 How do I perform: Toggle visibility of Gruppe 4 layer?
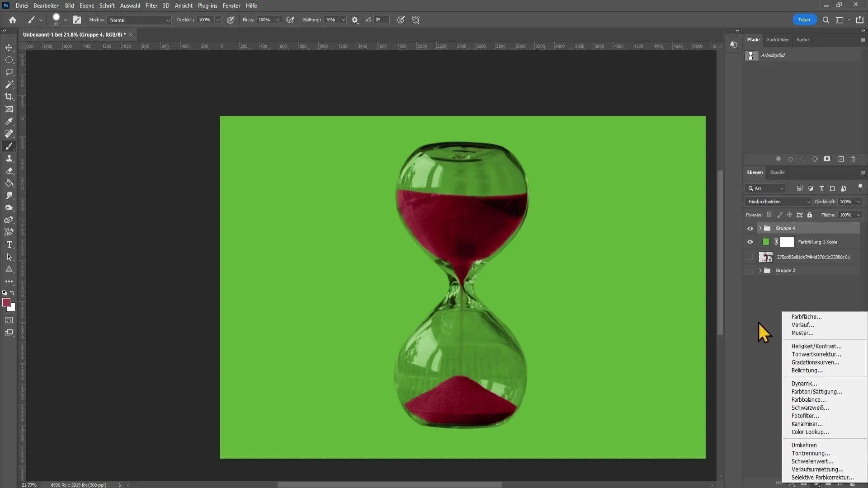750,228
